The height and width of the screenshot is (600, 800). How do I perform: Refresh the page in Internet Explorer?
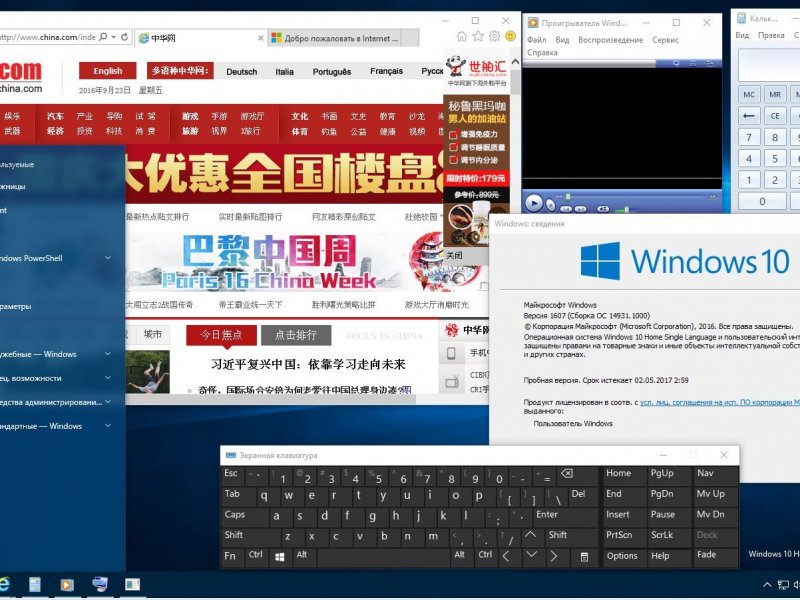pos(124,37)
